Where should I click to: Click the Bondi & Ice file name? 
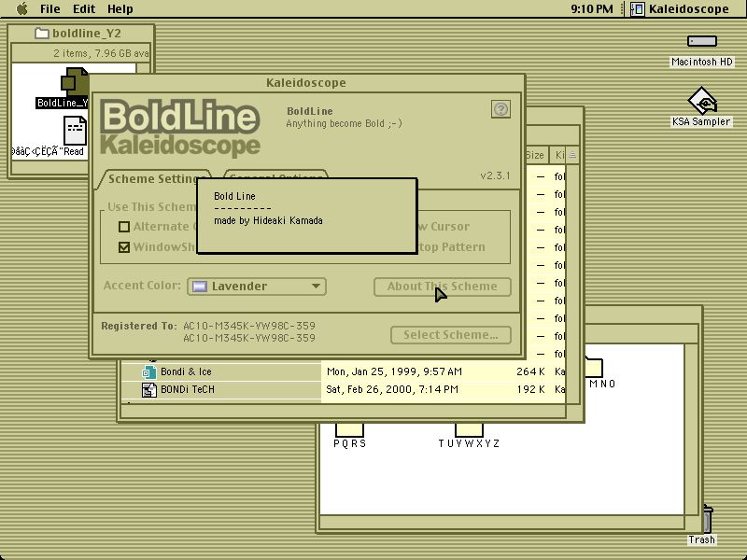186,371
